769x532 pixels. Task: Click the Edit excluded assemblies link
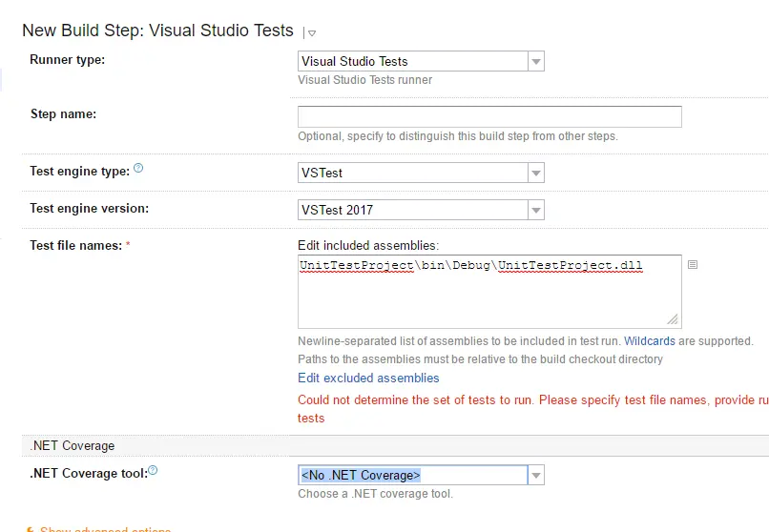(x=368, y=379)
